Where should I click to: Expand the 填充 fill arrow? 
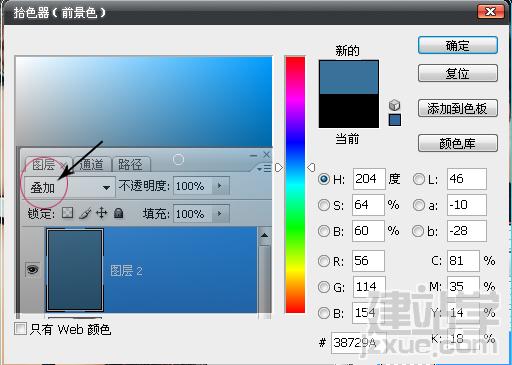click(x=220, y=213)
